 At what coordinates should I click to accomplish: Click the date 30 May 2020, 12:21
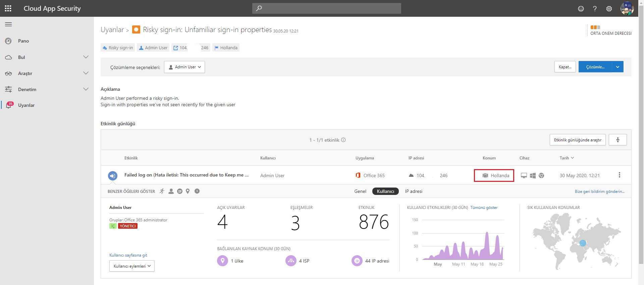click(x=580, y=175)
